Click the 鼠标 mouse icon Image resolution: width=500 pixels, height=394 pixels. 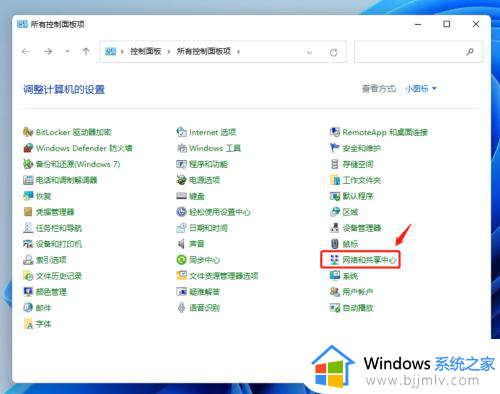(335, 244)
